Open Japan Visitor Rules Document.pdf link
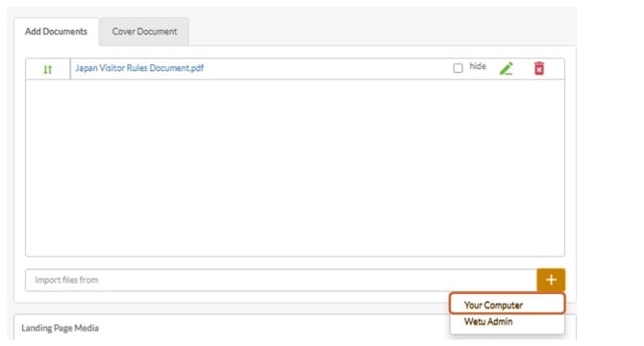The width and height of the screenshot is (644, 346). [x=139, y=68]
